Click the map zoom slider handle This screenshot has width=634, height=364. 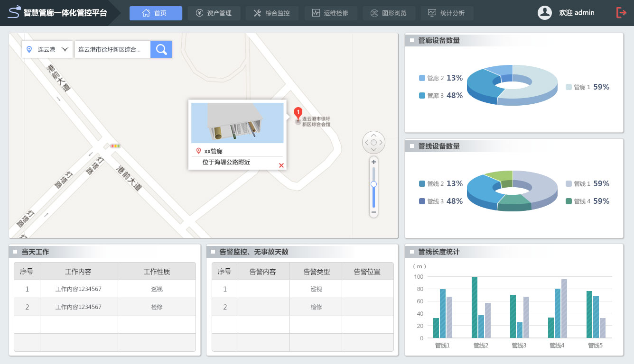tap(373, 184)
